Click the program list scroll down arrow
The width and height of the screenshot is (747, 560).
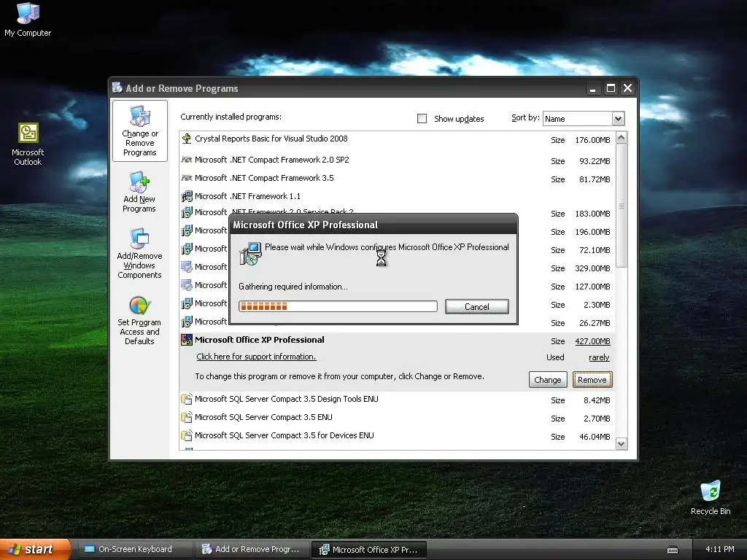(622, 444)
